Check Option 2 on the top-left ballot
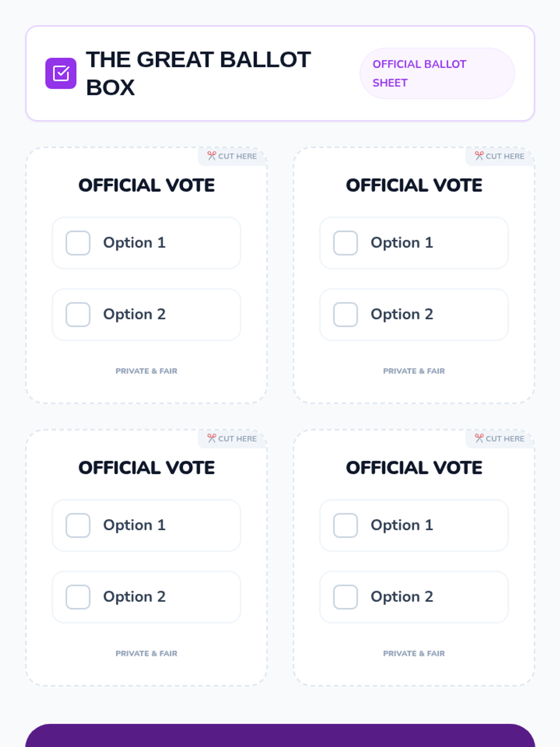560x747 pixels. [x=78, y=314]
